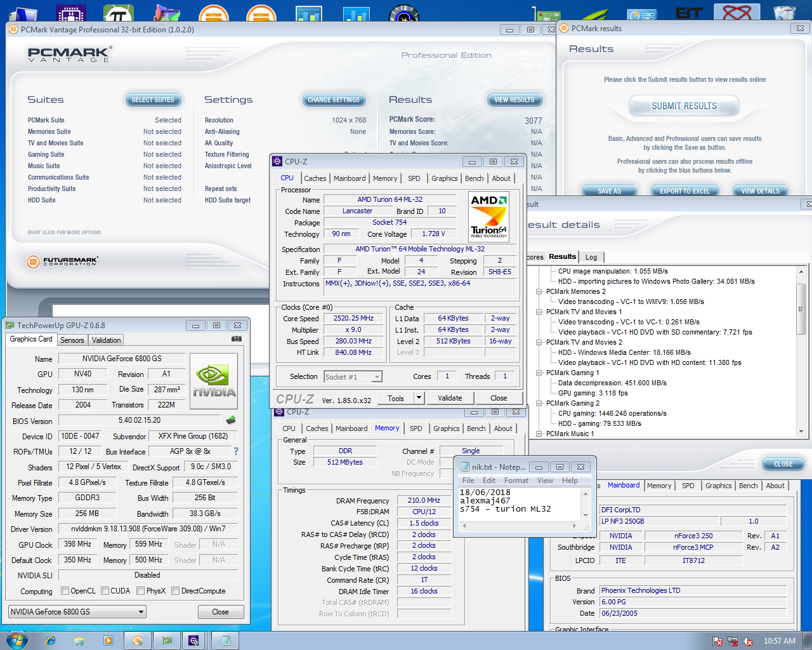Switch to Notepad taskbar icon
Viewport: 812px width, 650px height.
click(225, 640)
